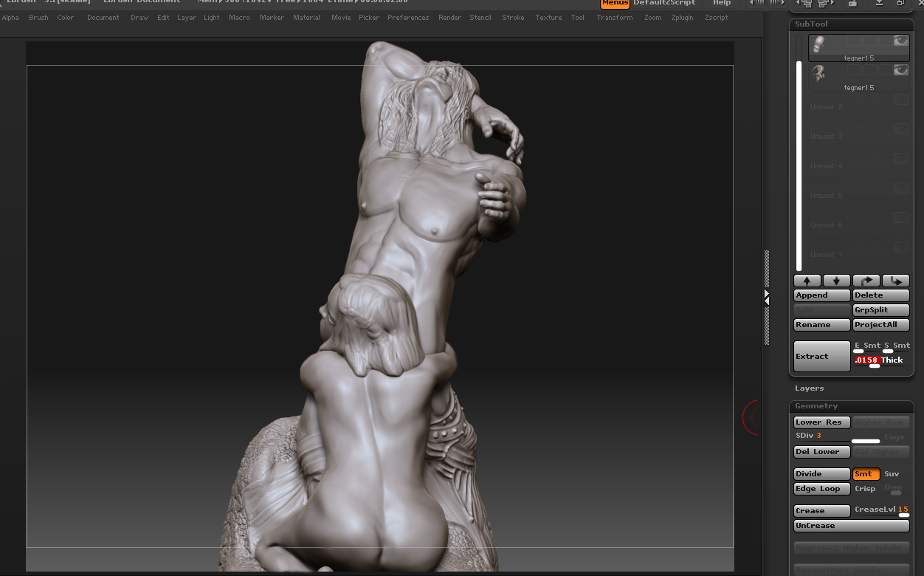Open the Draw menu
Viewport: 924px width, 576px height.
tap(139, 18)
